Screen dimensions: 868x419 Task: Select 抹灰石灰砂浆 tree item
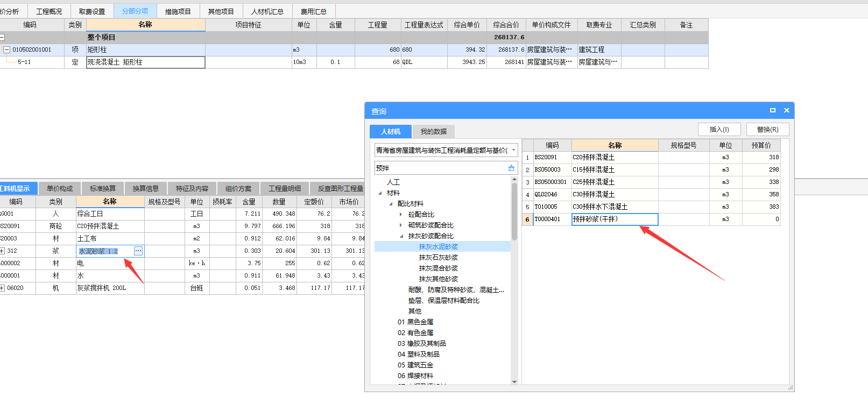[439, 258]
